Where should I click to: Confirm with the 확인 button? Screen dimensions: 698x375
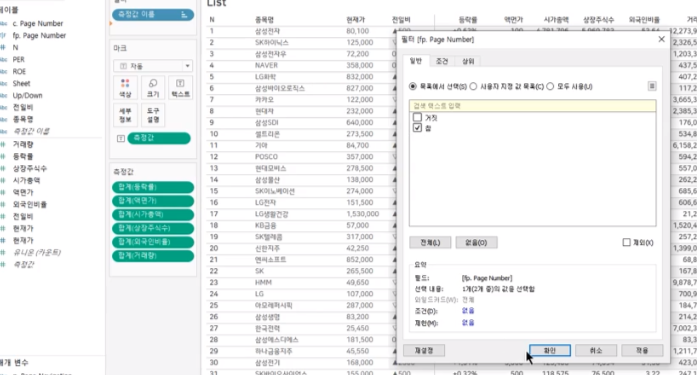point(550,351)
